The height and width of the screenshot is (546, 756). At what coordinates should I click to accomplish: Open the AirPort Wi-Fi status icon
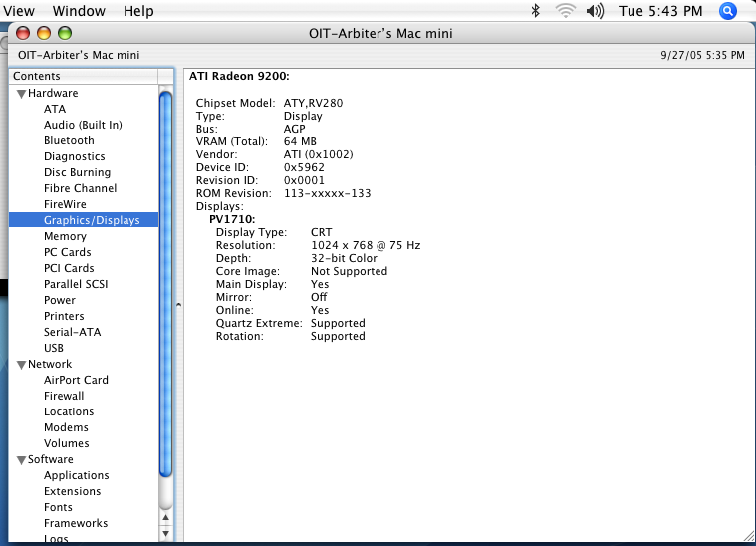(x=565, y=11)
